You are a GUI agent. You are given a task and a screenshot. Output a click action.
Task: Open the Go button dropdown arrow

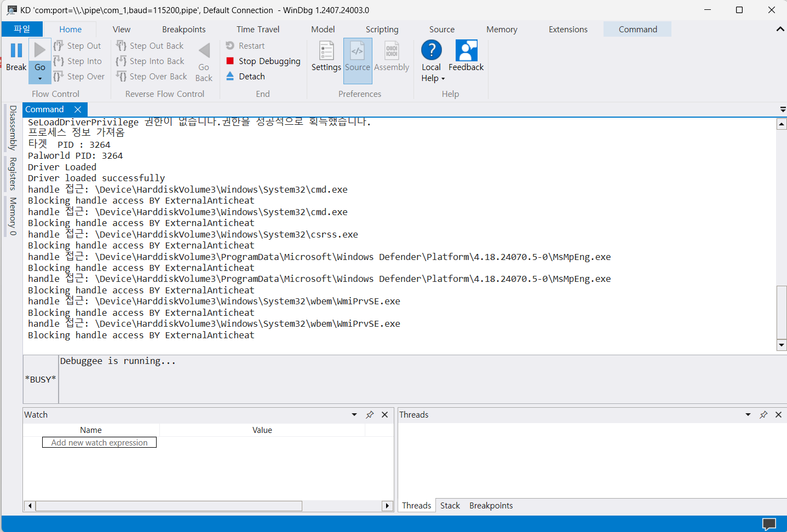pos(40,79)
